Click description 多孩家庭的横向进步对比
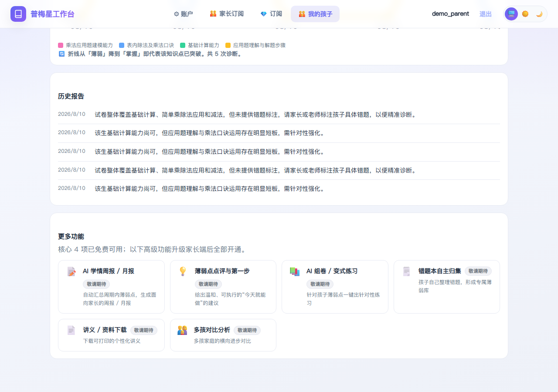The width and height of the screenshot is (558, 392). 223,341
